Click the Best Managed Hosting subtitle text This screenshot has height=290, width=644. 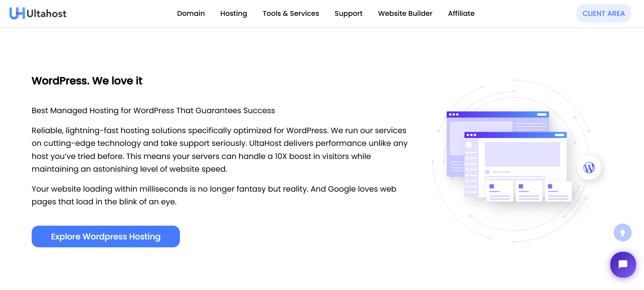[x=153, y=110]
